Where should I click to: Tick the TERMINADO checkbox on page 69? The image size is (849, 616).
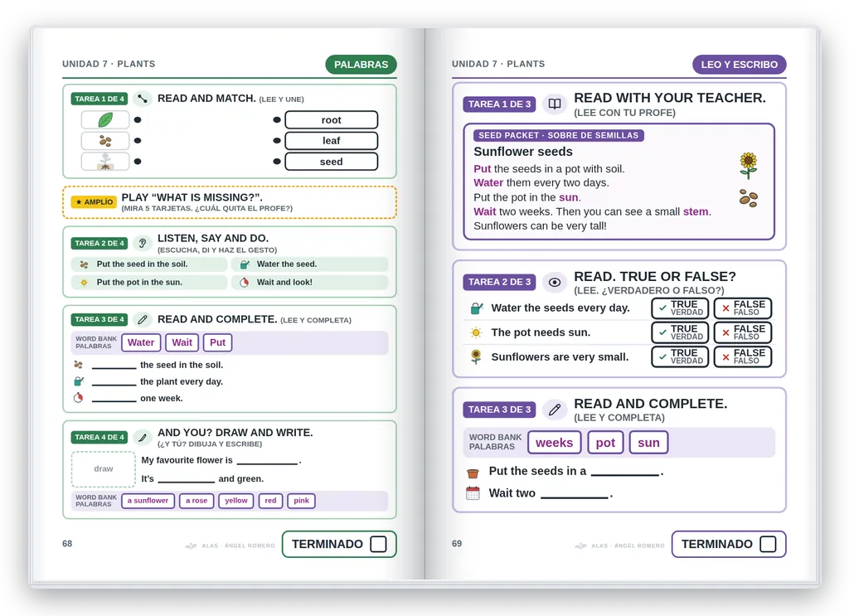click(768, 544)
